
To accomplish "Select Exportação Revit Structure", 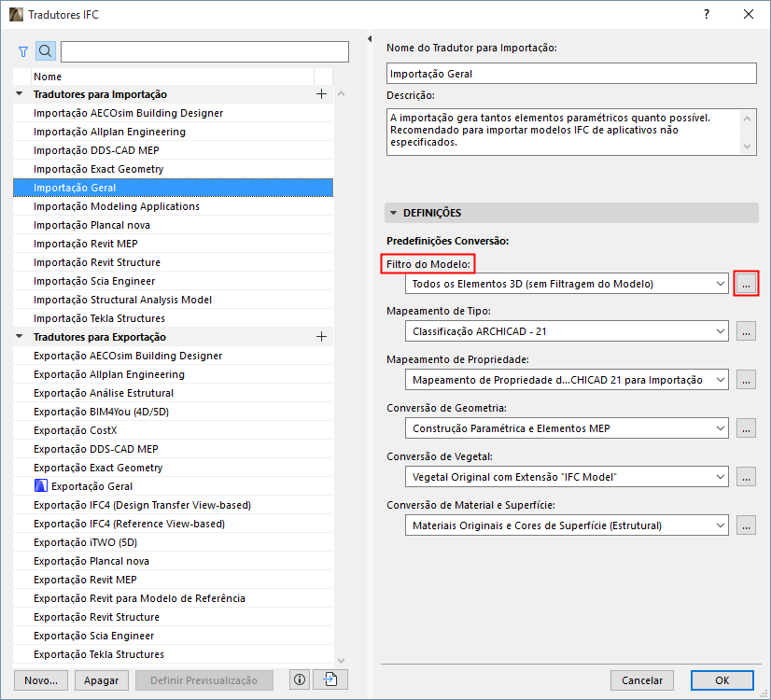I will click(173, 617).
